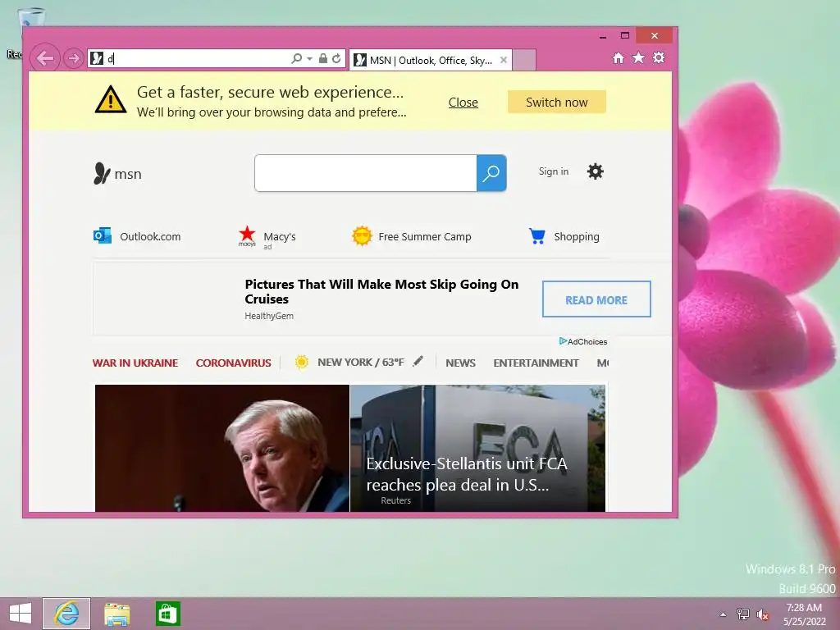Image resolution: width=840 pixels, height=630 pixels.
Task: Edit weather location with pencil icon
Action: [x=418, y=361]
